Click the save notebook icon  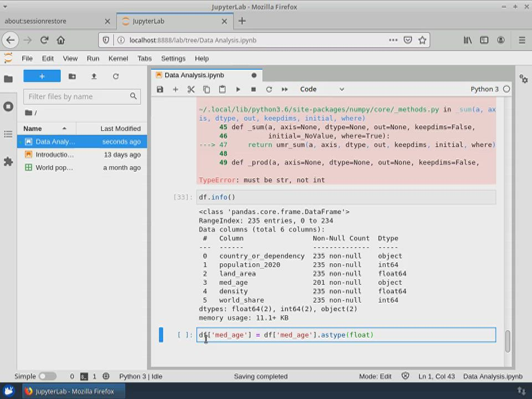[160, 89]
